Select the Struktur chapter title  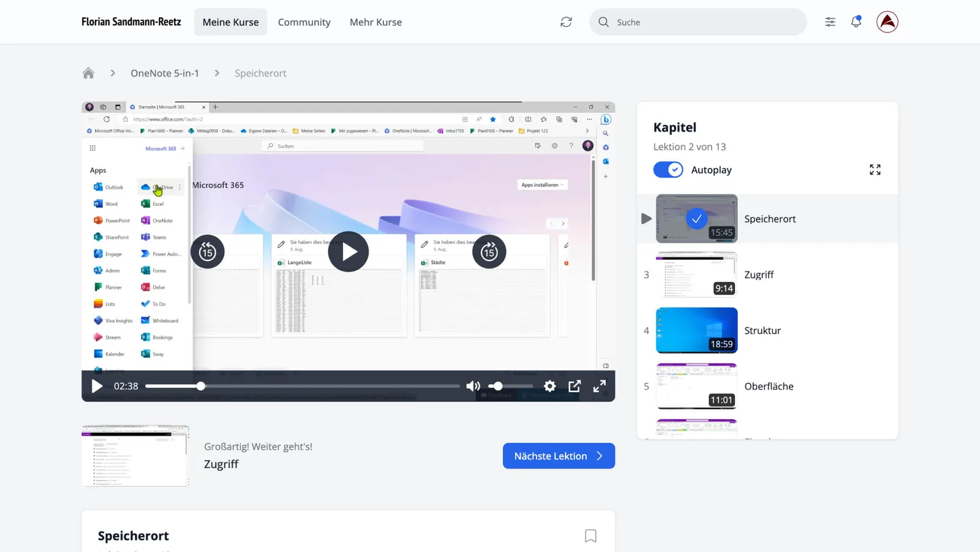(763, 330)
